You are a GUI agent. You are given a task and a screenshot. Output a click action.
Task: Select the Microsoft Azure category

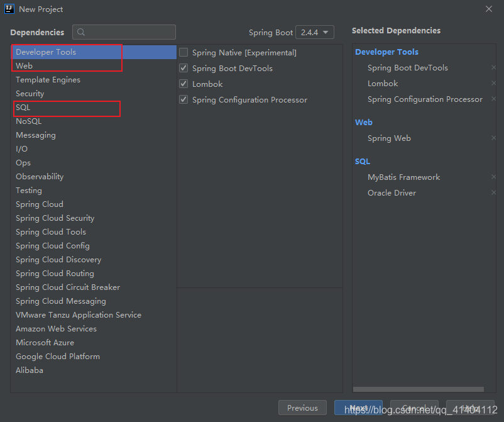(94, 343)
